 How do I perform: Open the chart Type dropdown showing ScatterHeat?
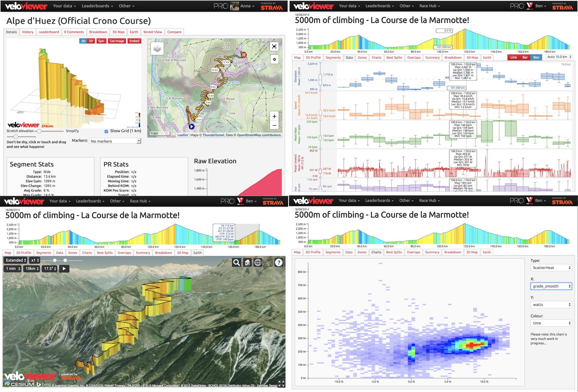pyautogui.click(x=551, y=268)
